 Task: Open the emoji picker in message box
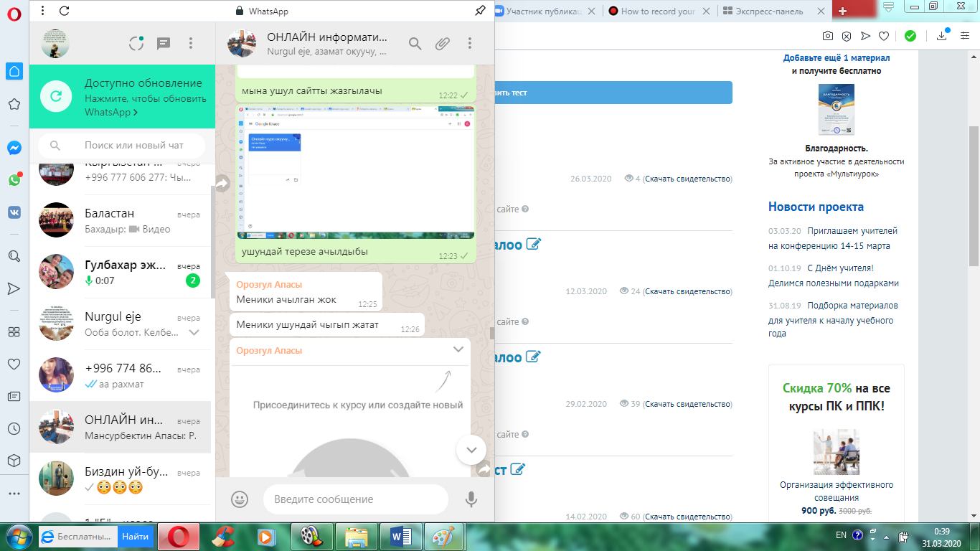pos(240,499)
